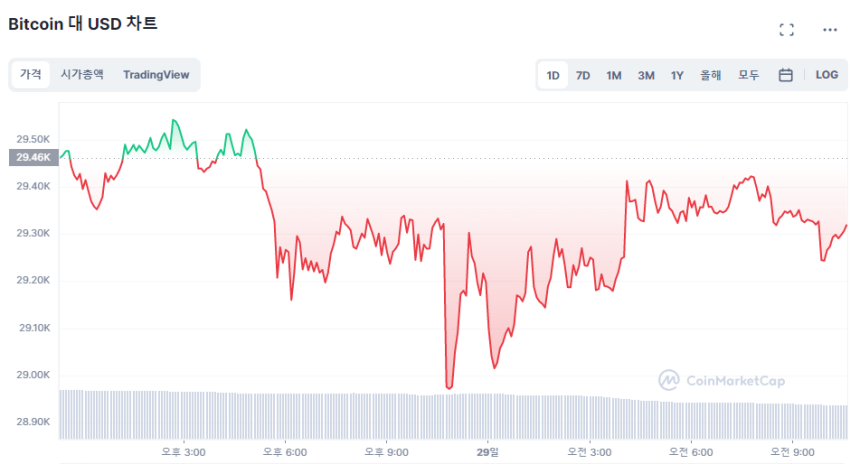860x464 pixels.
Task: Choose the 1Y time range
Action: (677, 75)
